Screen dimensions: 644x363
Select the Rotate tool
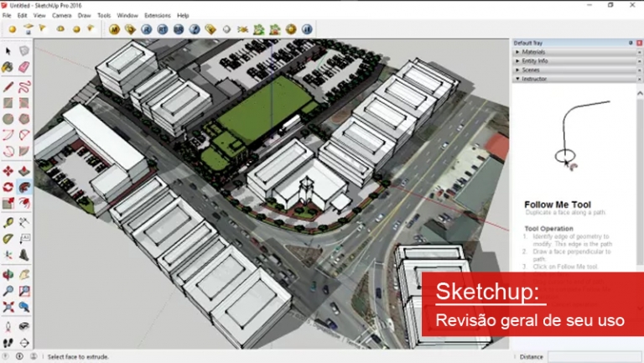[x=8, y=187]
